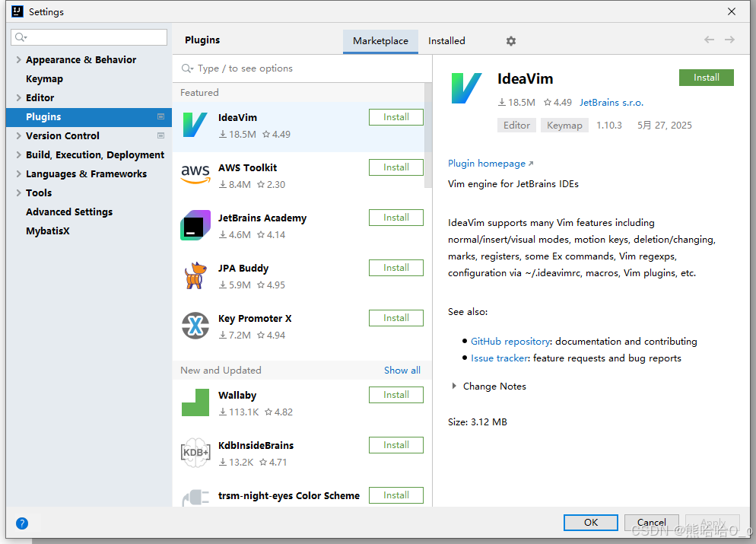This screenshot has width=756, height=544.
Task: Open JetBrains s.r.o. vendor link
Action: pyautogui.click(x=611, y=103)
